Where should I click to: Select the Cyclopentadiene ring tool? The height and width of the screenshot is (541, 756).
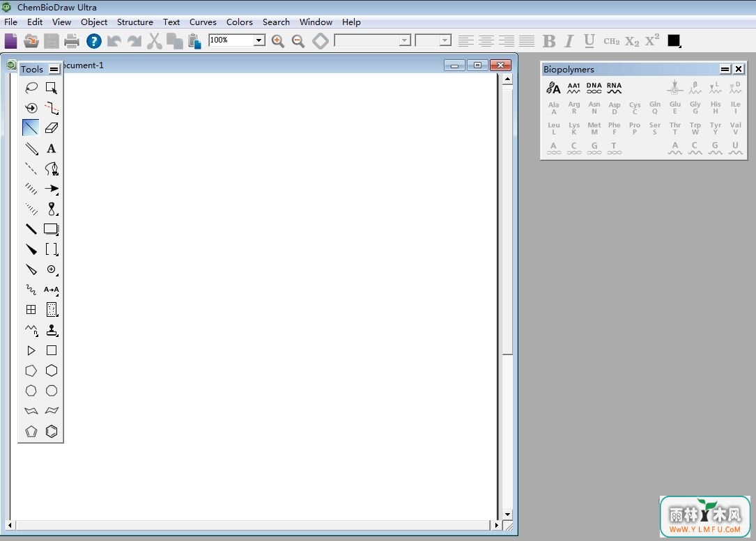[31, 431]
